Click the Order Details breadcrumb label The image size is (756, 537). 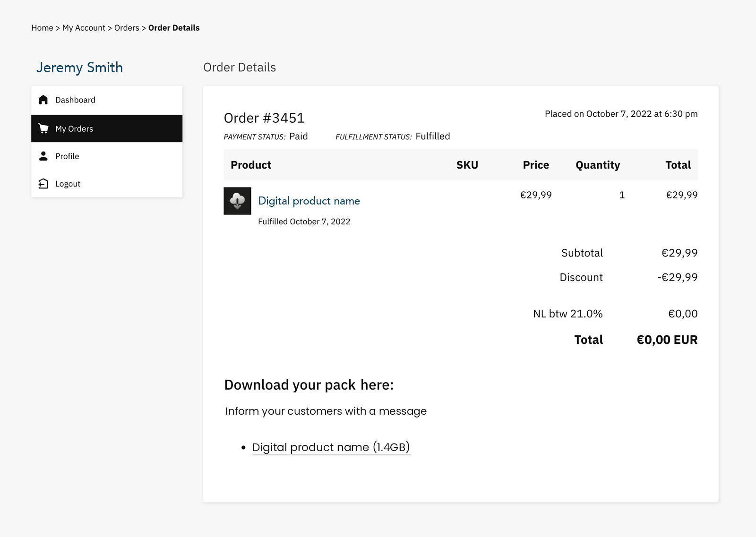point(173,28)
